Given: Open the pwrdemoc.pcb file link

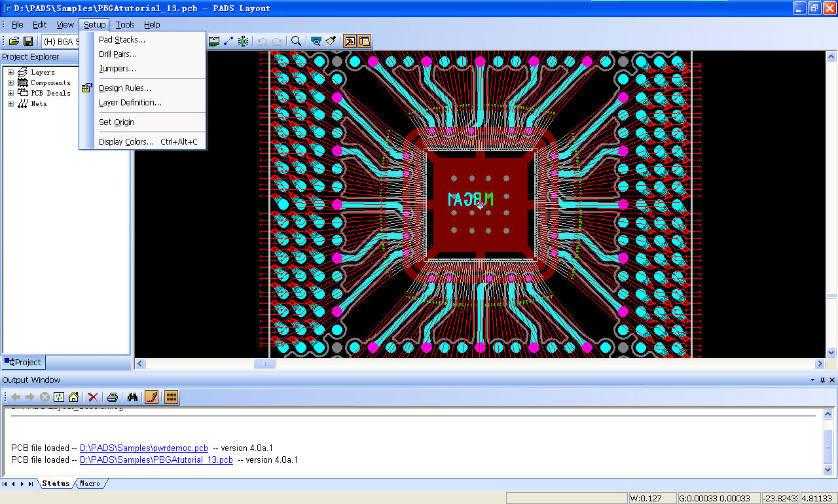Looking at the screenshot, I should tap(144, 448).
